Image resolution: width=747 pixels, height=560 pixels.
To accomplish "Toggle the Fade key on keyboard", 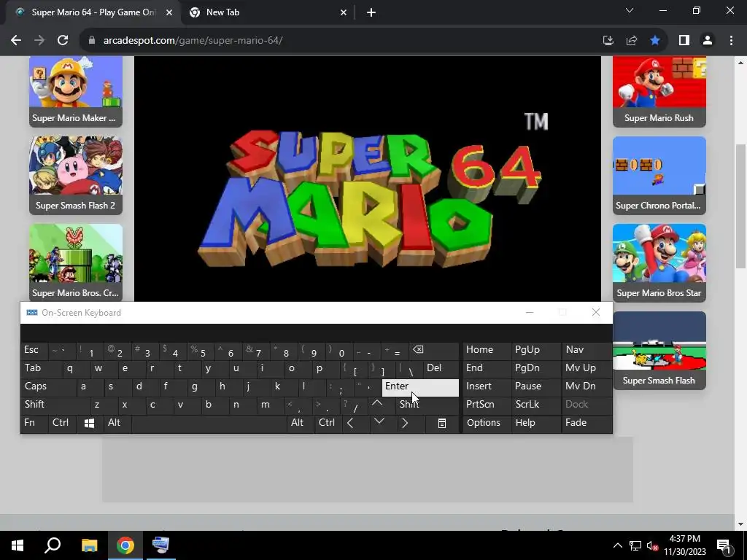I will 587,423.
